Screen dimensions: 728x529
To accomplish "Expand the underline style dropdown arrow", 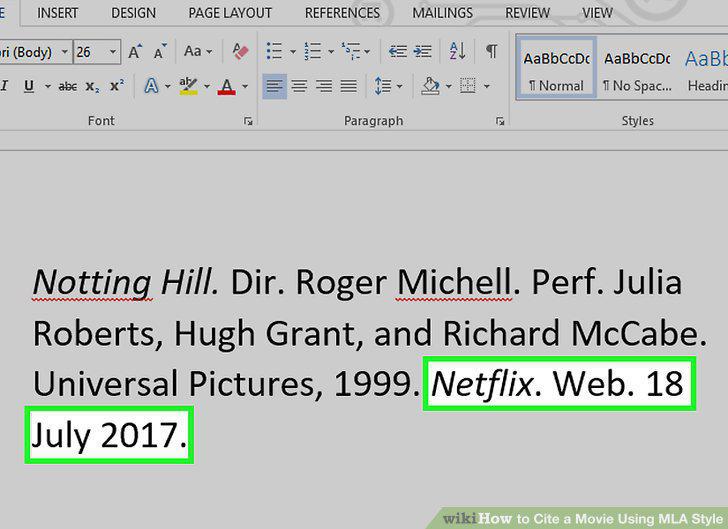I will point(47,86).
